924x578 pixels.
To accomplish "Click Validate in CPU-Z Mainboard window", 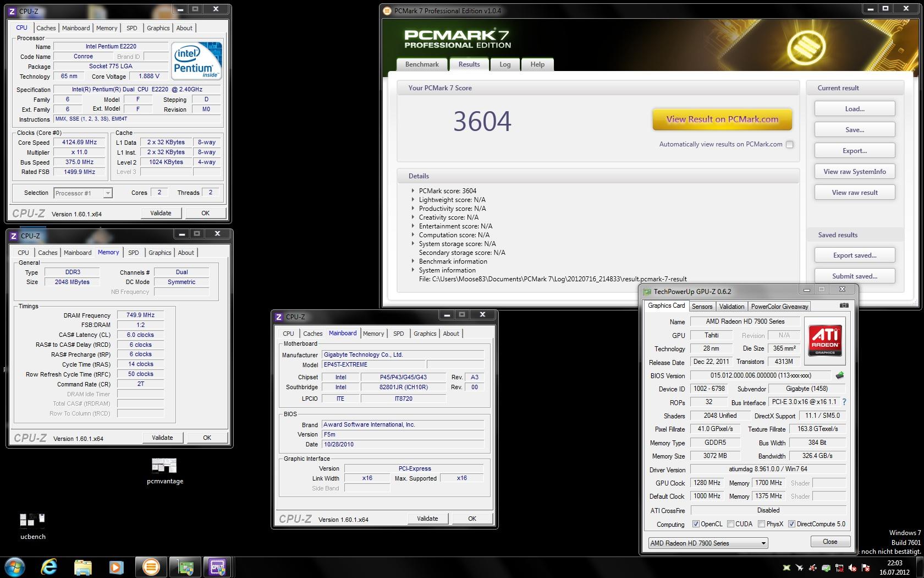I will 427,519.
